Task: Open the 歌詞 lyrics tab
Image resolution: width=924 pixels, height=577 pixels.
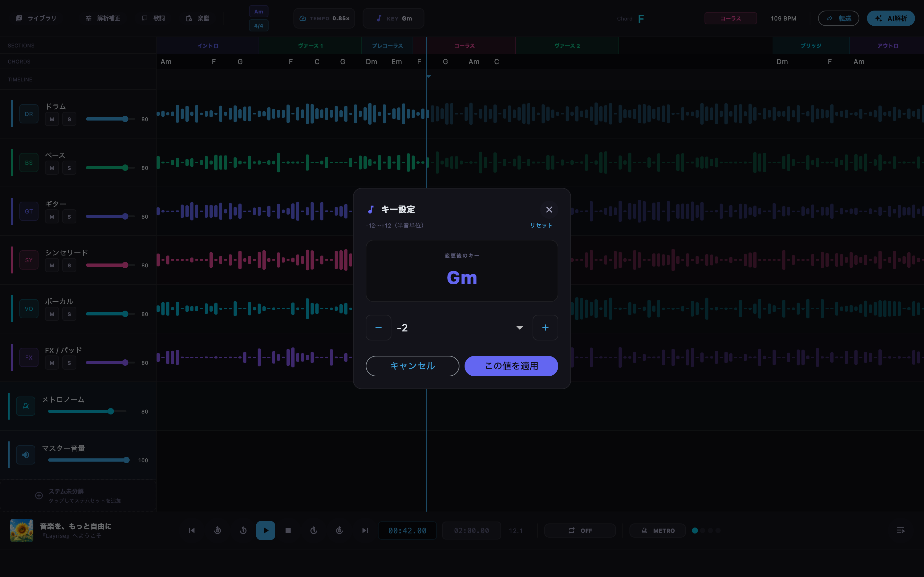Action: point(153,18)
